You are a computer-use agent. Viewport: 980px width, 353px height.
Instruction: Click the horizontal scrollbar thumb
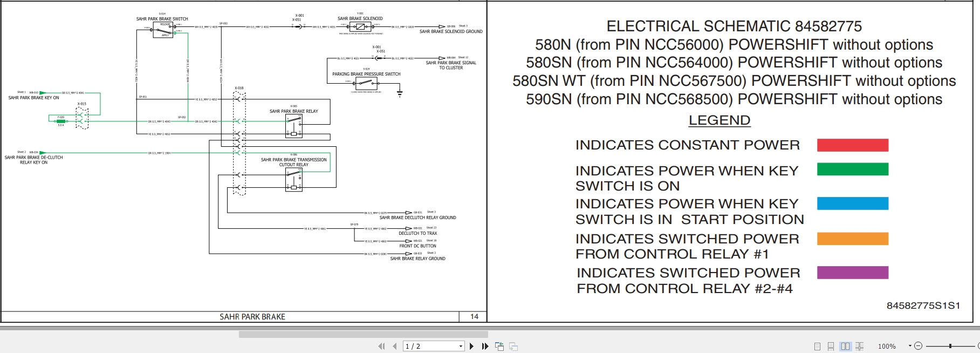coord(363,335)
